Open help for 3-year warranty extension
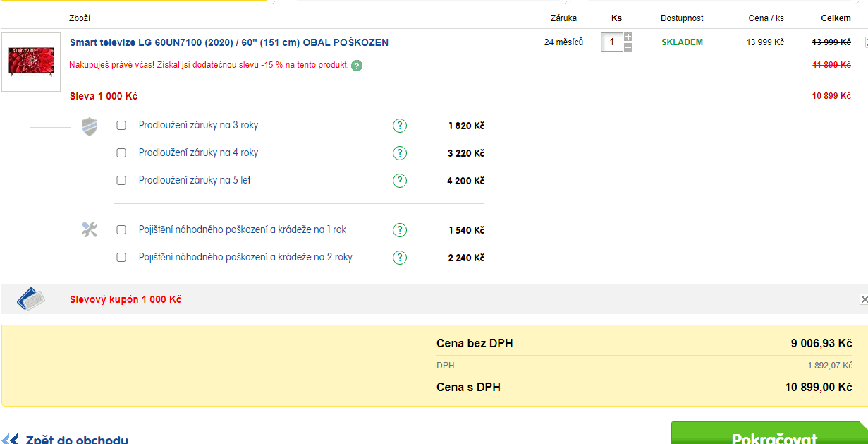Viewport: 868px width, 444px height. [x=400, y=126]
